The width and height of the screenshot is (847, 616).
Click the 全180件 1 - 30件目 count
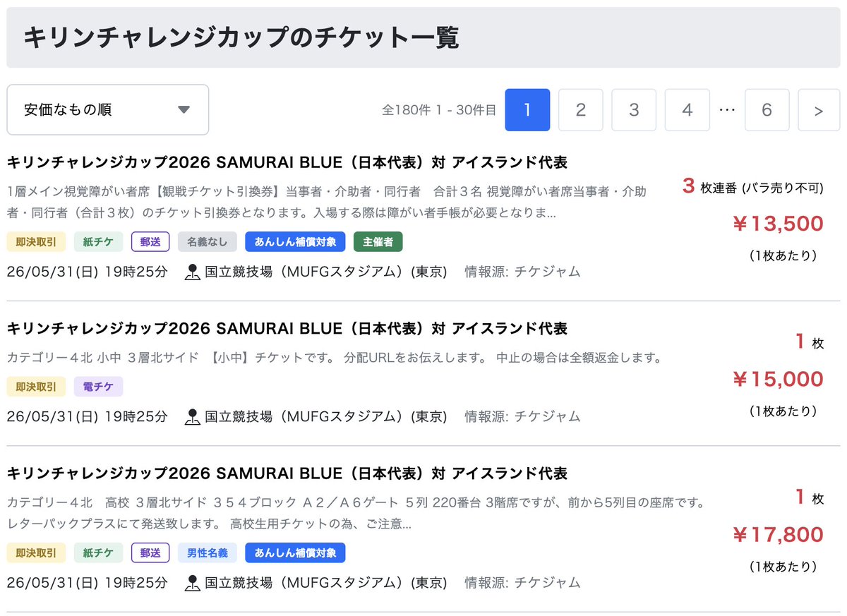coord(439,110)
